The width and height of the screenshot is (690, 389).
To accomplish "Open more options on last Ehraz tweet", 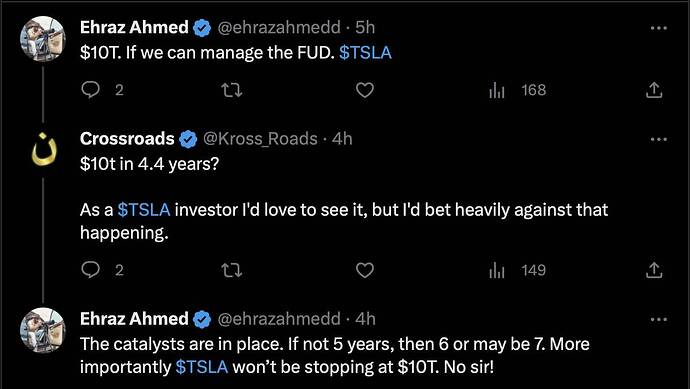I will point(659,319).
